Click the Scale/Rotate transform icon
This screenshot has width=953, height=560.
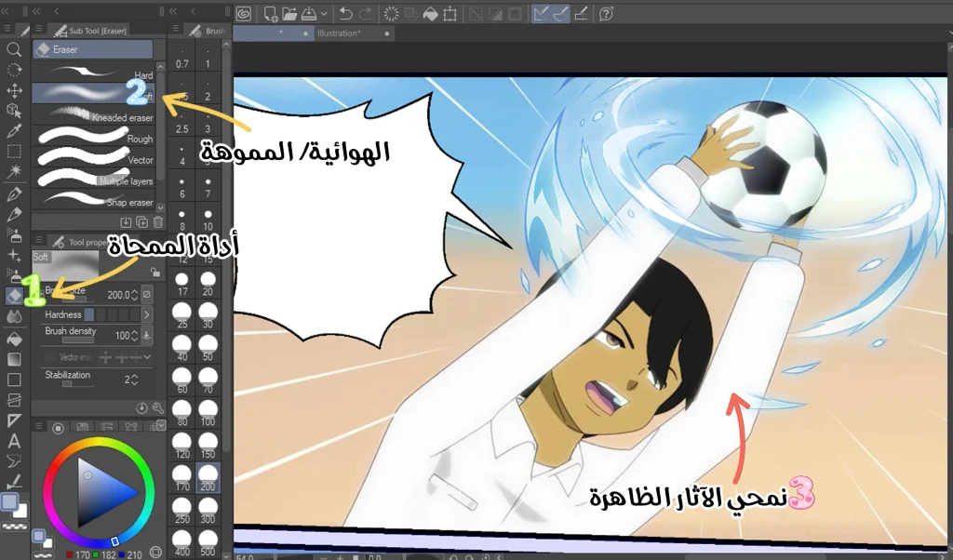pyautogui.click(x=450, y=13)
